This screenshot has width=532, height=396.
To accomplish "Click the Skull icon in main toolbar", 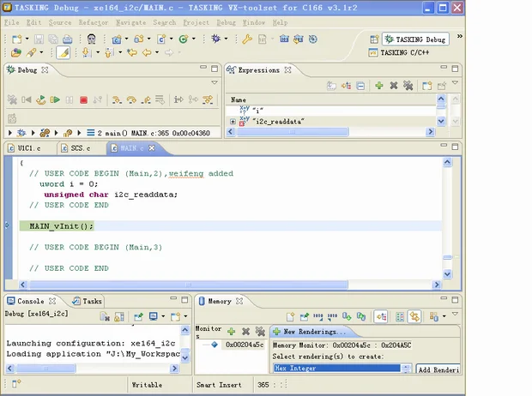I will pyautogui.click(x=91, y=39).
